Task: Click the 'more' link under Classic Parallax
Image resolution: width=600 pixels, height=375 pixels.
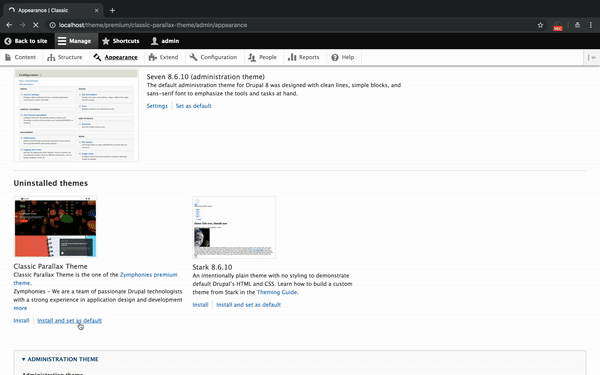Action: 20,308
